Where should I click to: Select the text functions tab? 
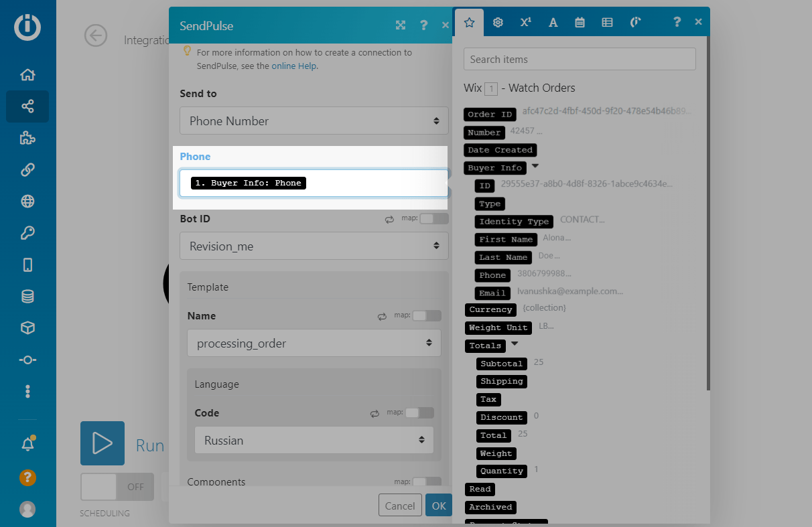click(553, 22)
